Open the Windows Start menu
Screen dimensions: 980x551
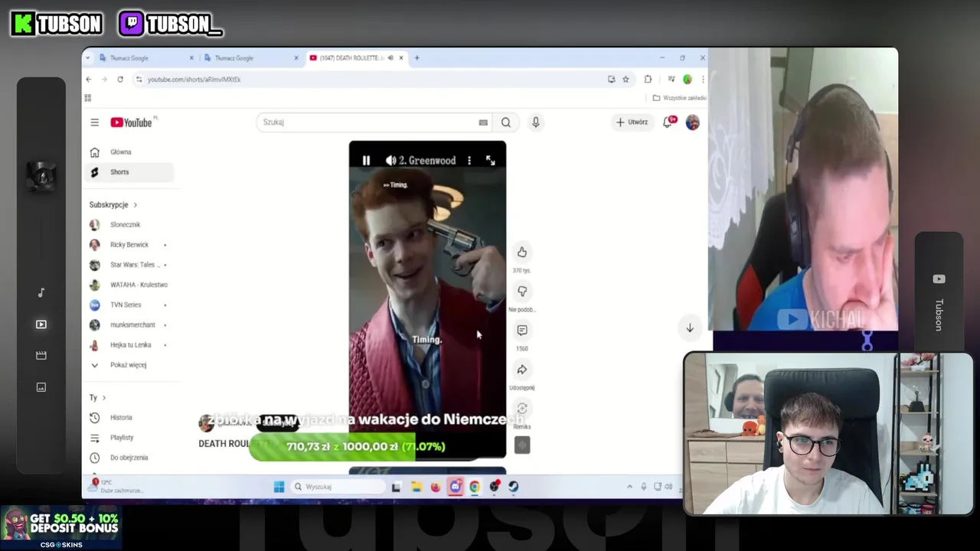tap(279, 487)
